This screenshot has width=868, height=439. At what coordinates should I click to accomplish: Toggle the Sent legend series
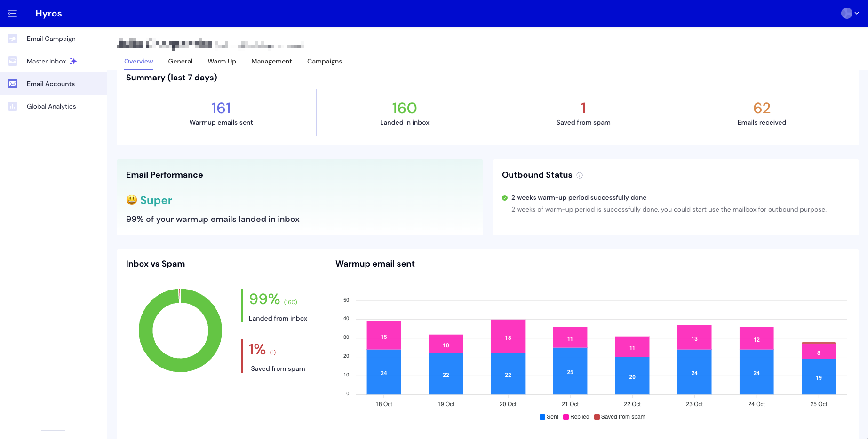pos(549,417)
